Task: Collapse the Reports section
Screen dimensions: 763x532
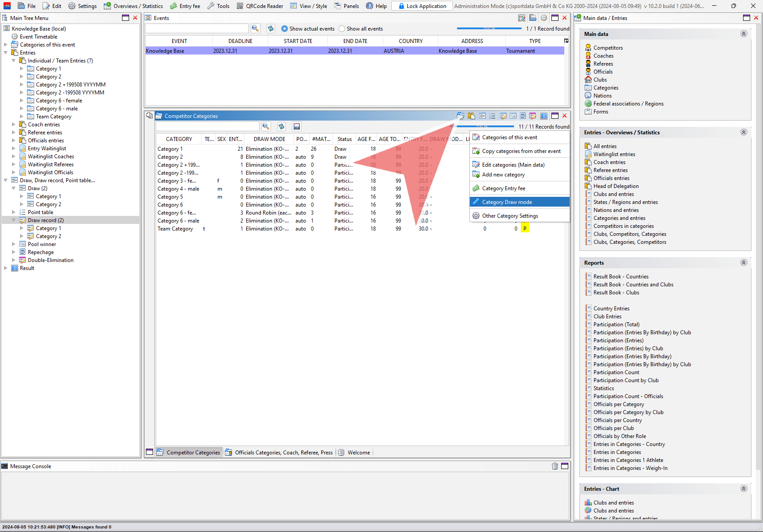Action: pyautogui.click(x=744, y=263)
